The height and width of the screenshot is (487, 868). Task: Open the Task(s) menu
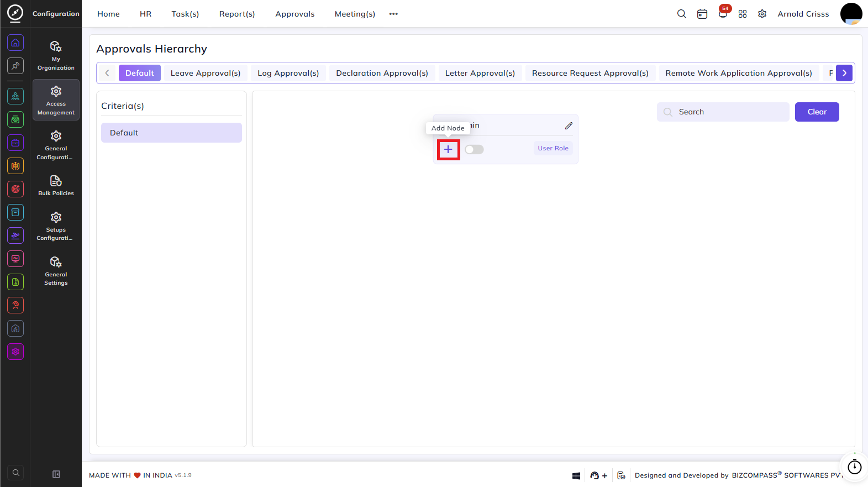(x=185, y=14)
